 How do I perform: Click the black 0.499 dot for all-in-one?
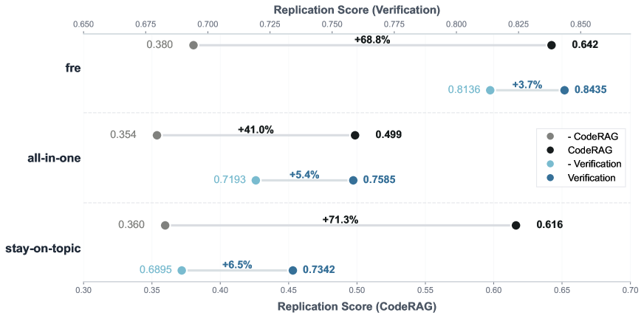[x=355, y=135]
